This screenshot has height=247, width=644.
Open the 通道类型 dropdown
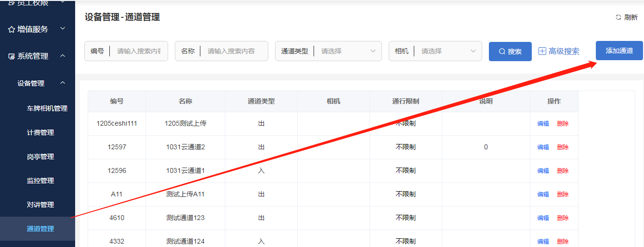[x=347, y=51]
